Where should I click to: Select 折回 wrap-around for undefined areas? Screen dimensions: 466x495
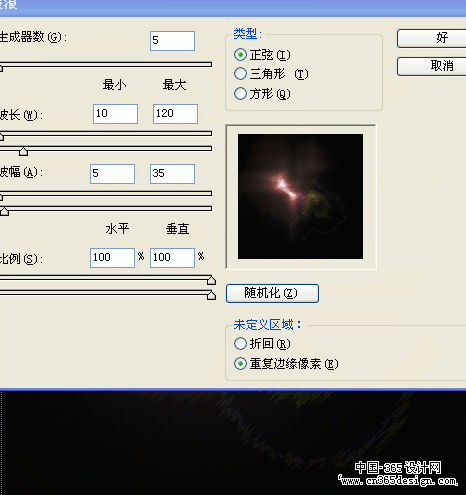pyautogui.click(x=240, y=344)
